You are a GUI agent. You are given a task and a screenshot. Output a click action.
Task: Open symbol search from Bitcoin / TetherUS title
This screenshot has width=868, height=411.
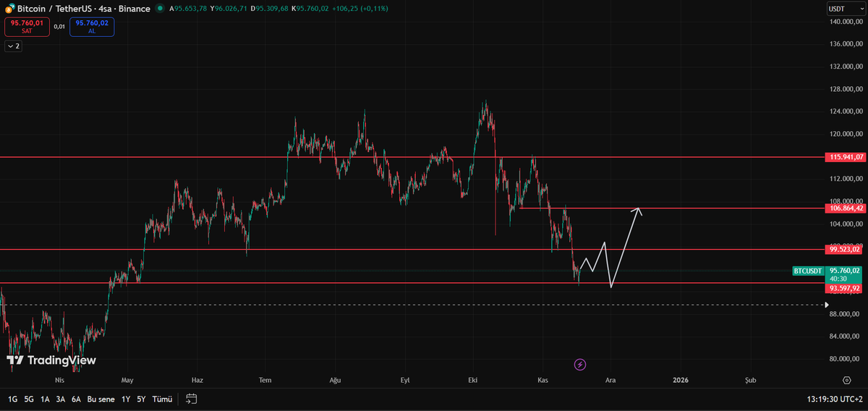(x=83, y=9)
